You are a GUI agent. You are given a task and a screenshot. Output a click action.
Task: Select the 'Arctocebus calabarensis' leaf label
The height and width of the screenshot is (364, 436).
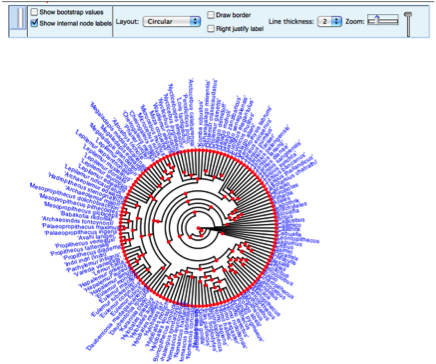[192, 113]
